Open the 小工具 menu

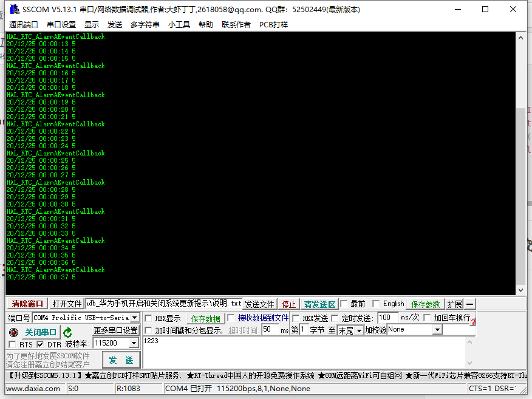coord(179,25)
